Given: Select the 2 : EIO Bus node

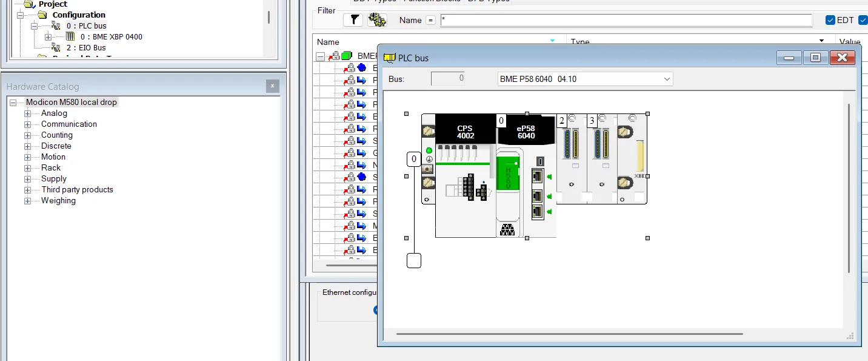Looking at the screenshot, I should click(86, 47).
